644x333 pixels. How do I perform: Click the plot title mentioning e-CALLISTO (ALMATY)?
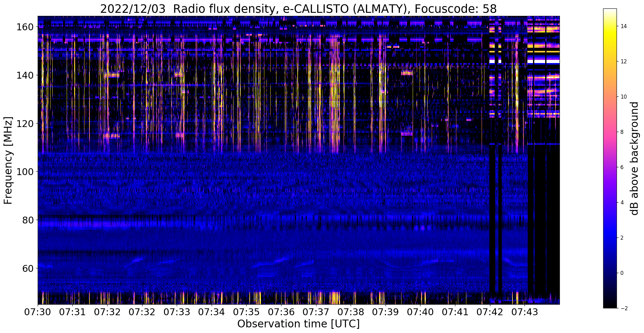[x=298, y=9]
